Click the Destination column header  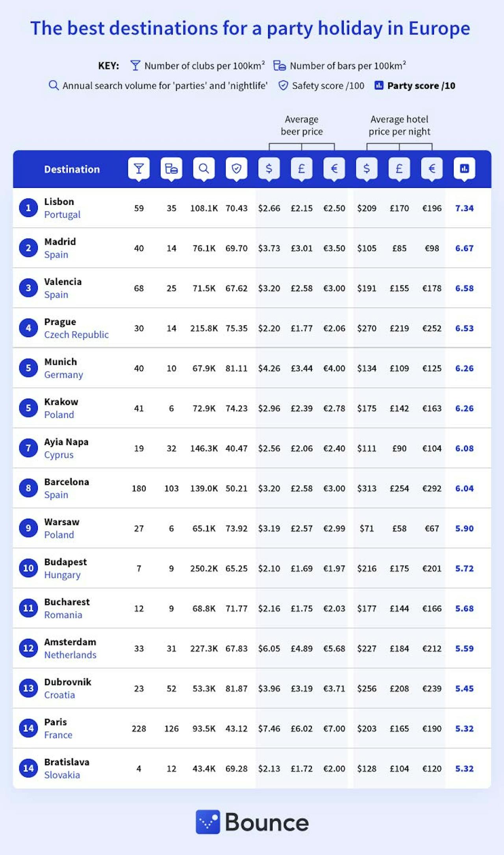72,169
